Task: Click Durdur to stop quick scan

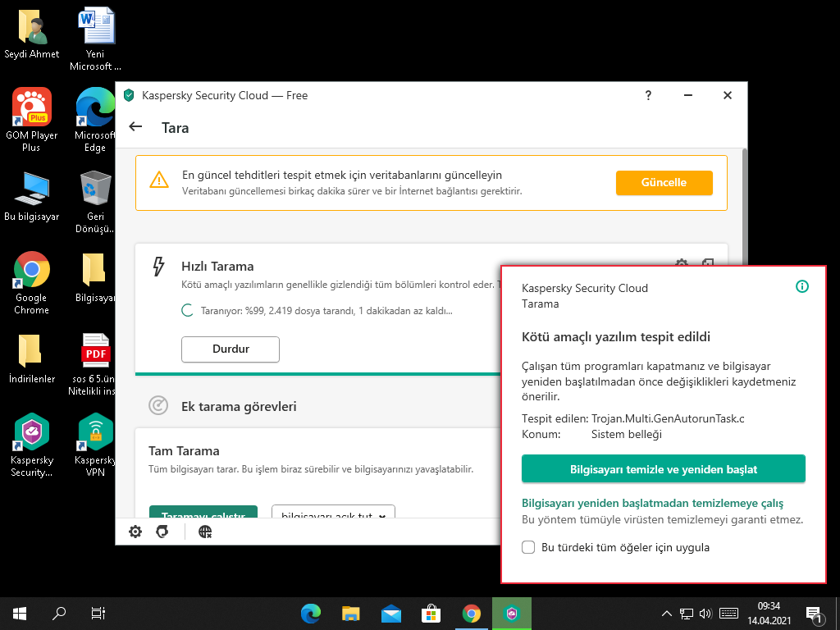Action: pyautogui.click(x=231, y=349)
